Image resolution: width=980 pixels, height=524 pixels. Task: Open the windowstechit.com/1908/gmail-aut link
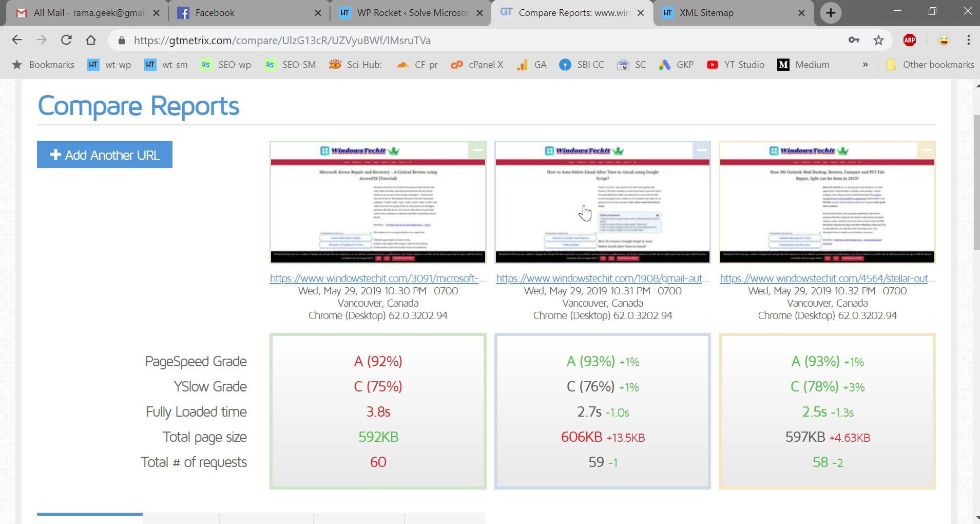pyautogui.click(x=602, y=278)
